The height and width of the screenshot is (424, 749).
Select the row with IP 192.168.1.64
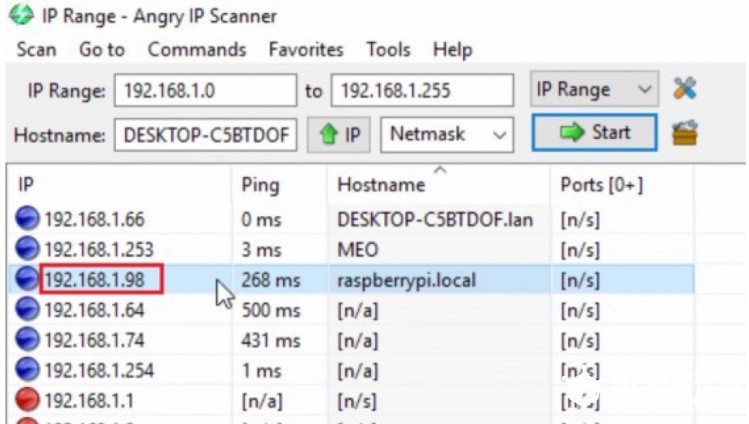pyautogui.click(x=351, y=310)
